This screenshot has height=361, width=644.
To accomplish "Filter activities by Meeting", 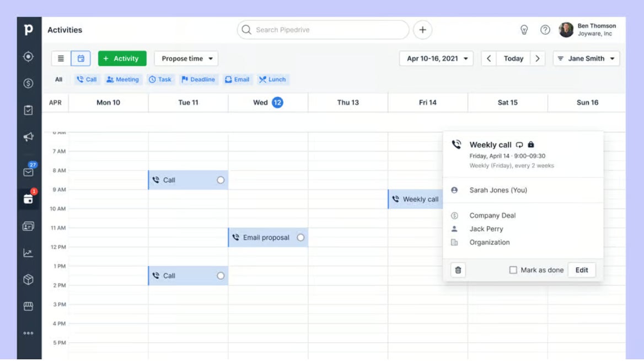I will click(122, 79).
